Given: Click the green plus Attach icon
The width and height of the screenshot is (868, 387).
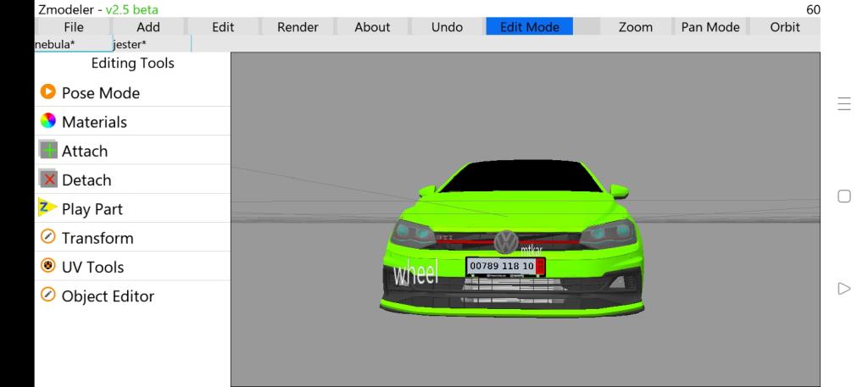Looking at the screenshot, I should (48, 150).
